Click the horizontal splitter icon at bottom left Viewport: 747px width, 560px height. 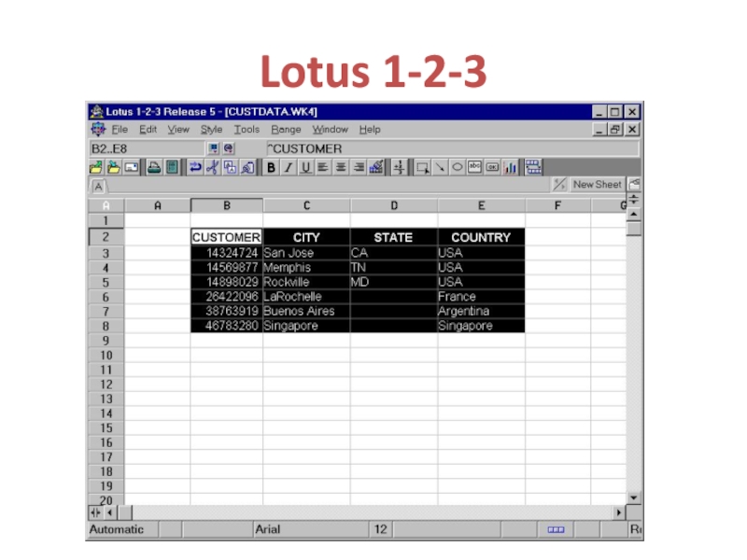pyautogui.click(x=96, y=512)
